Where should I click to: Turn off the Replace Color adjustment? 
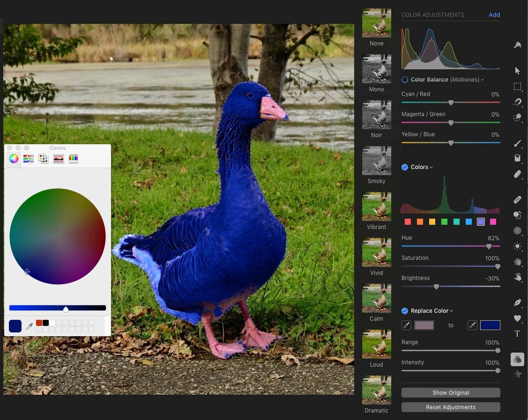[404, 310]
